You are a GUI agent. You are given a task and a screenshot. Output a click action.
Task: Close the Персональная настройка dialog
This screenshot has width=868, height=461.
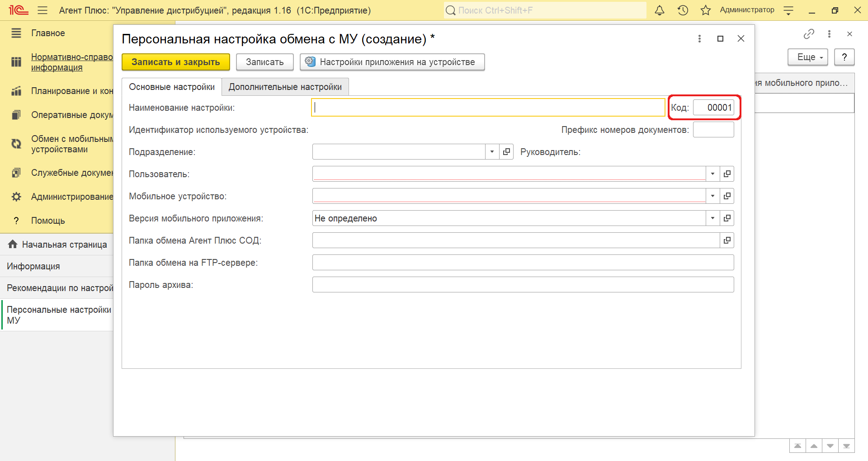point(741,39)
